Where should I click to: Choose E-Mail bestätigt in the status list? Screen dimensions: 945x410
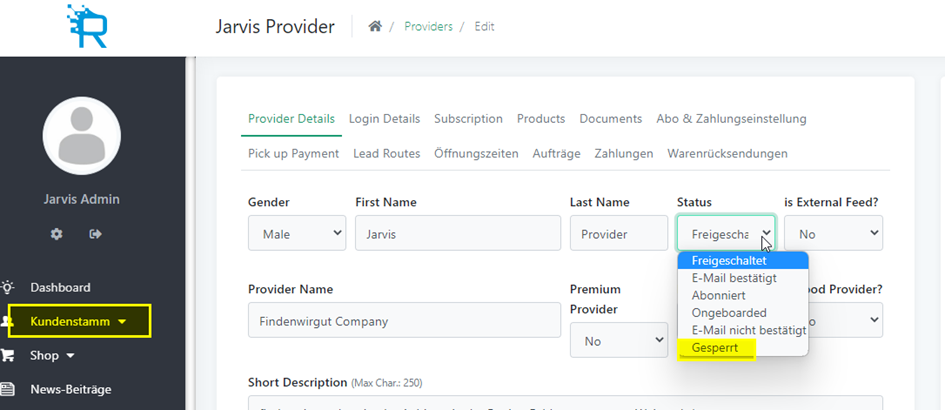click(x=742, y=278)
